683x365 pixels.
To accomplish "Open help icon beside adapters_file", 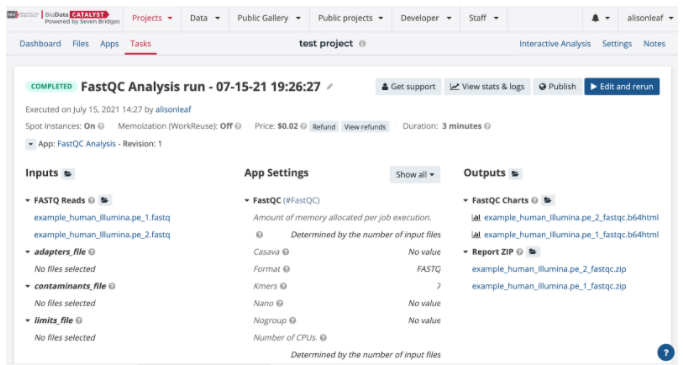I will [92, 252].
